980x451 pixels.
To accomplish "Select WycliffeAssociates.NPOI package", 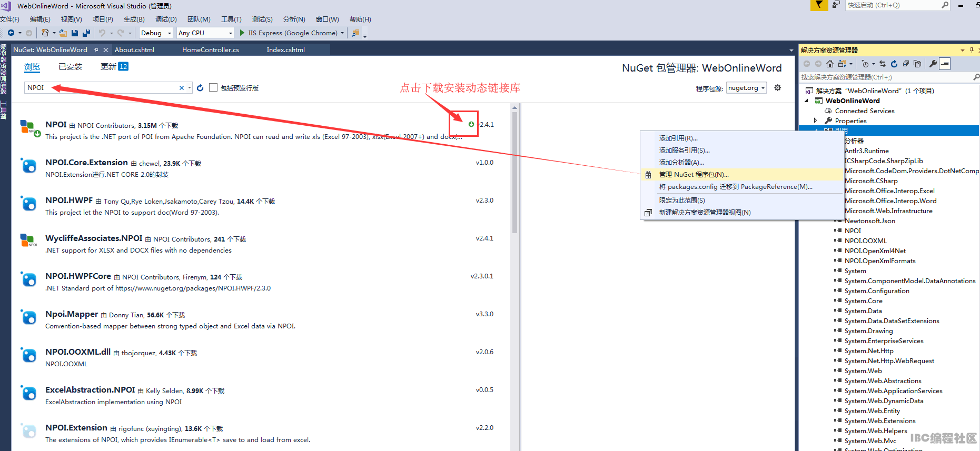I will (x=261, y=244).
